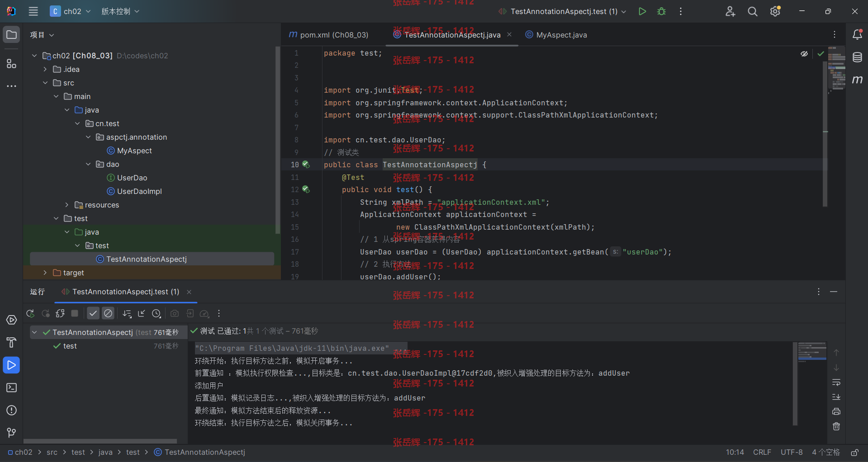Screen dimensions: 868x462
Task: Open Search Everywhere magnifier
Action: point(753,11)
